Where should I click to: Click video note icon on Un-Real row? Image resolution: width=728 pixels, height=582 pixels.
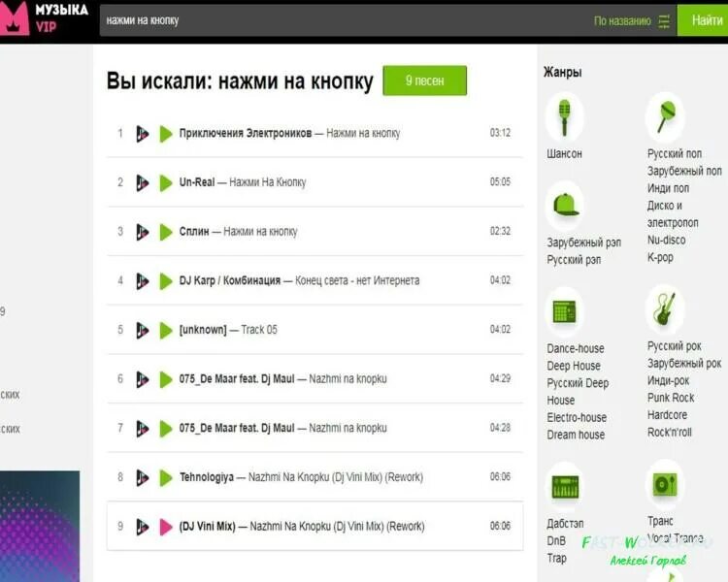pyautogui.click(x=142, y=183)
